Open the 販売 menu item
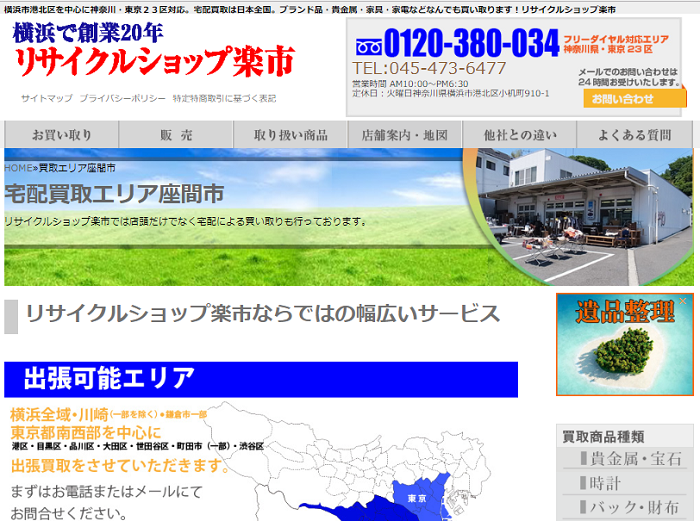The height and width of the screenshot is (521, 700). coord(176,134)
